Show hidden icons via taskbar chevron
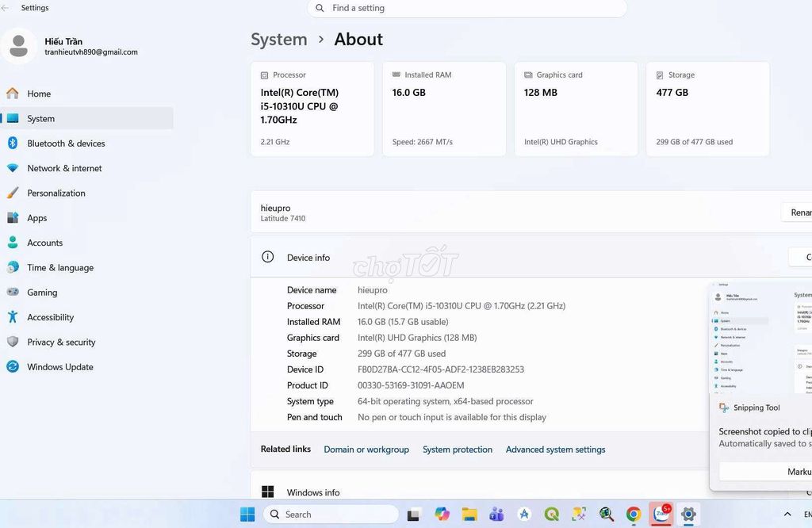 [787, 514]
